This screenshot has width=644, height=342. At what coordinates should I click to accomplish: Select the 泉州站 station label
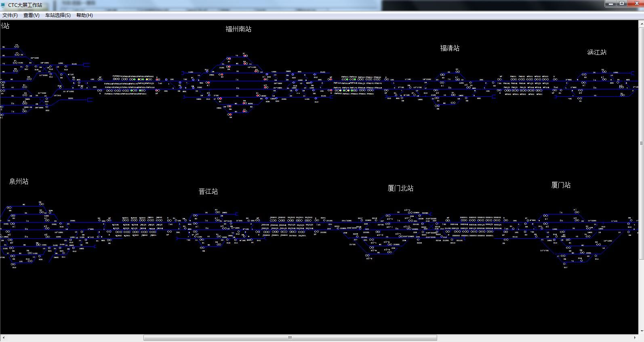(x=19, y=182)
